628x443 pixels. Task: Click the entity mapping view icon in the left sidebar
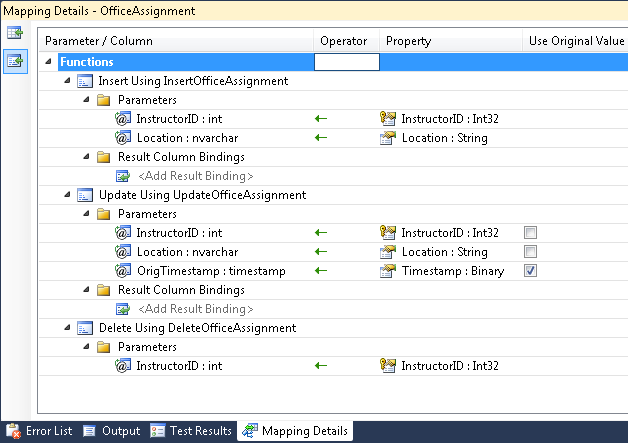coord(15,34)
